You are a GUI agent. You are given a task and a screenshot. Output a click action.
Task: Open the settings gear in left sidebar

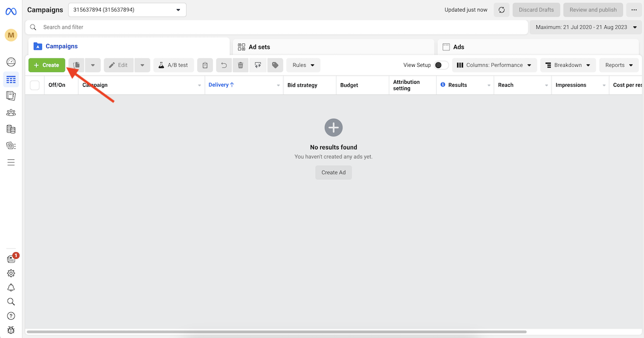click(x=11, y=273)
